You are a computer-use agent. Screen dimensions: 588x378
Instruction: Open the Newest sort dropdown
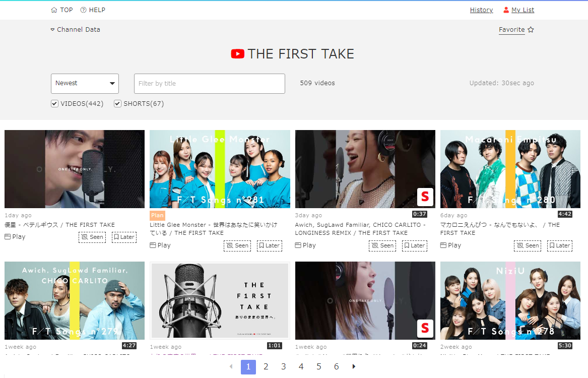[x=85, y=83]
